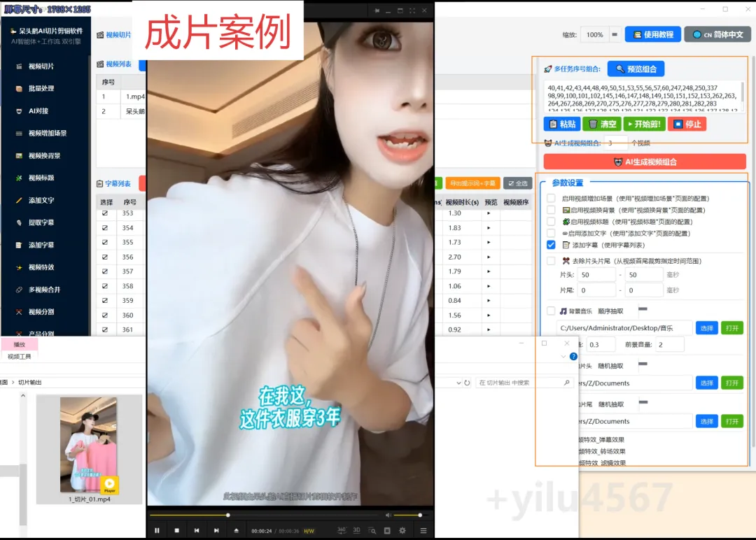Open 视频切片 in the sidebar
Image resolution: width=756 pixels, height=540 pixels.
[41, 66]
